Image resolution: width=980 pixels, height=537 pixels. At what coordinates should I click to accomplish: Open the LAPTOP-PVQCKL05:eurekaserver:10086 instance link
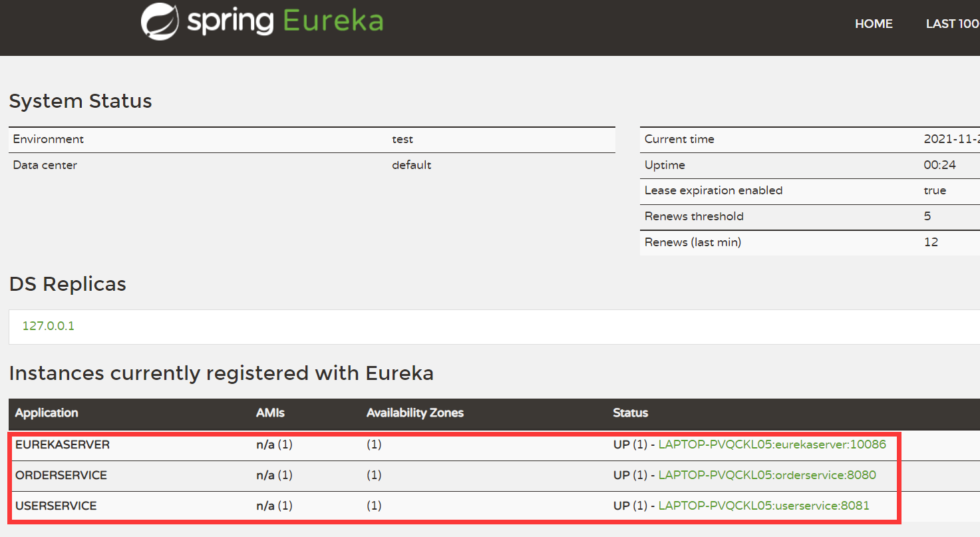point(772,445)
